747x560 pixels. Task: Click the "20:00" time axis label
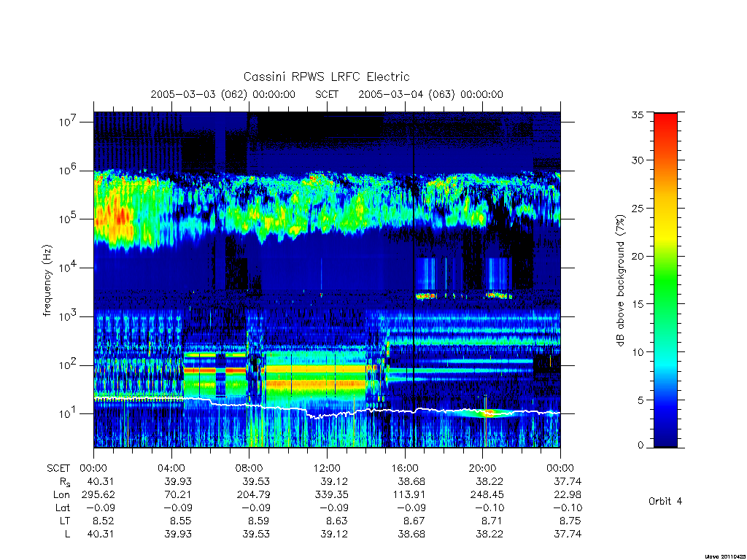[x=483, y=468]
